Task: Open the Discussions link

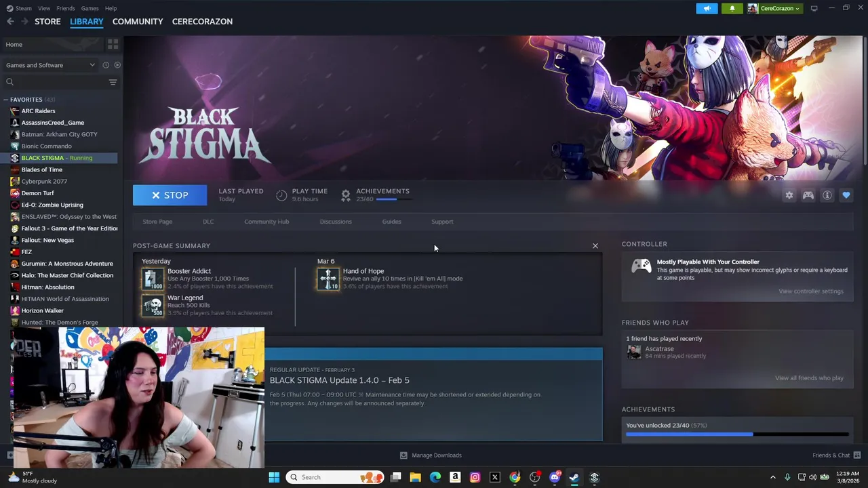Action: (x=336, y=222)
